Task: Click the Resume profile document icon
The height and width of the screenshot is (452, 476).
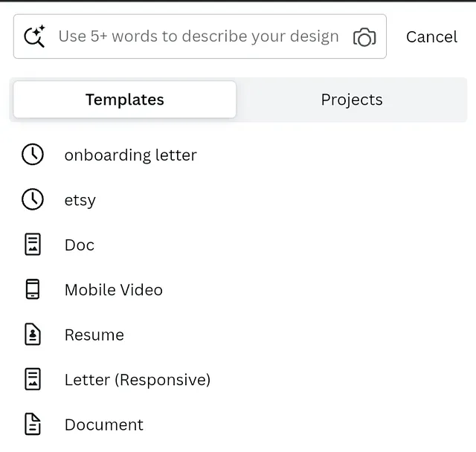Action: tap(33, 335)
